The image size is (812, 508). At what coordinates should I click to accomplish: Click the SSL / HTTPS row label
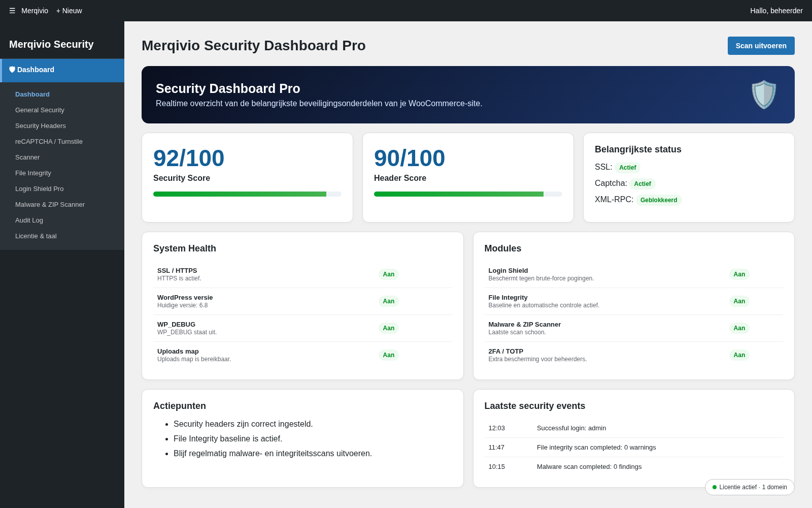(177, 271)
